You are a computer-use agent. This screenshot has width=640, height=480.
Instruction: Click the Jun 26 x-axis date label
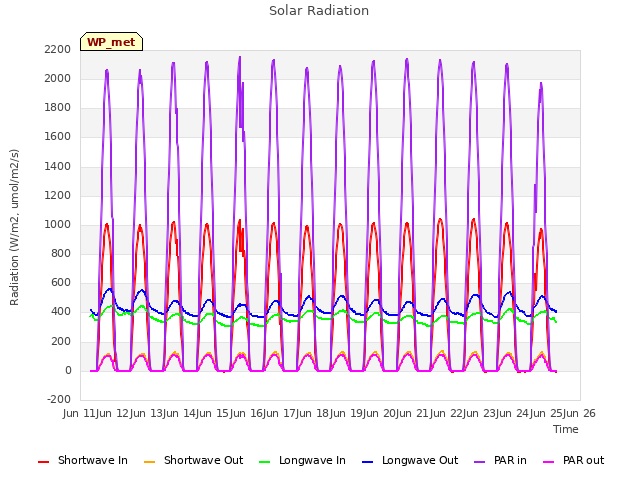pos(579,413)
